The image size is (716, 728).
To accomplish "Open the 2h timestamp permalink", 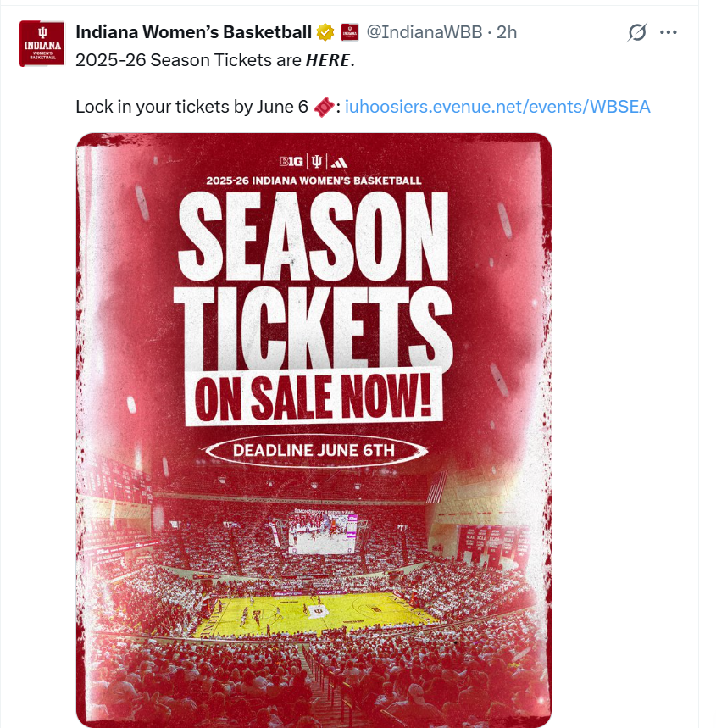I will point(507,32).
